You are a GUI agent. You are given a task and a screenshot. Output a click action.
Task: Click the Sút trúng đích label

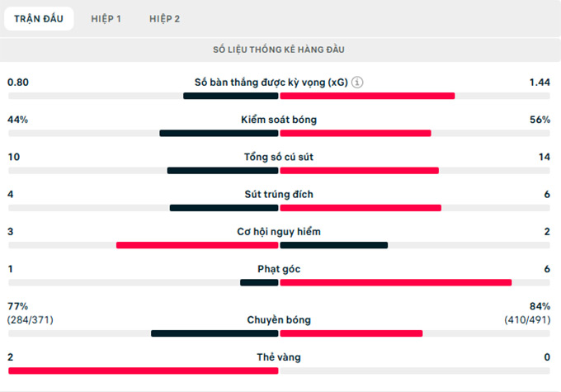pyautogui.click(x=279, y=194)
